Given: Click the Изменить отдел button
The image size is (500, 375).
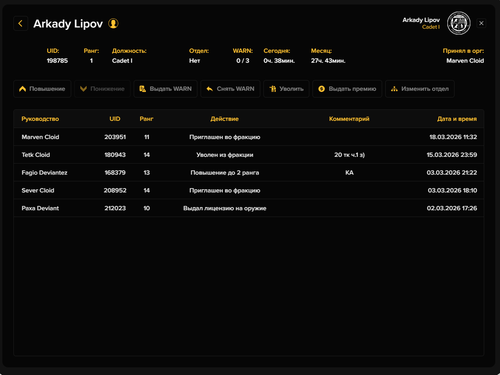Looking at the screenshot, I should (x=420, y=89).
